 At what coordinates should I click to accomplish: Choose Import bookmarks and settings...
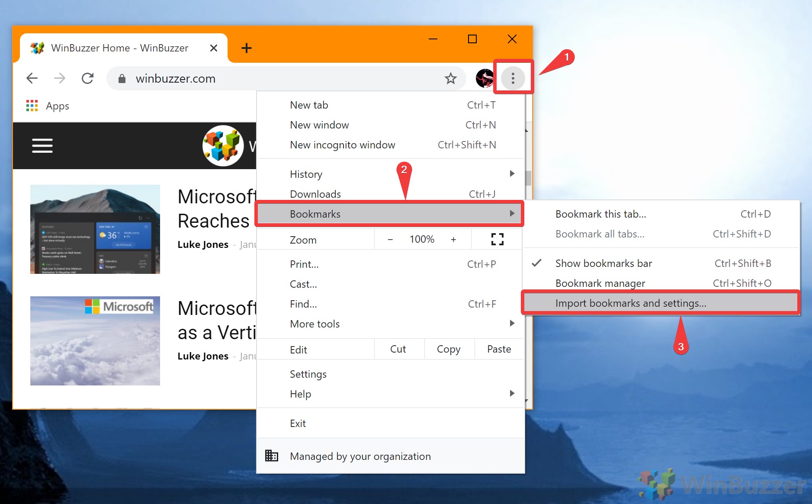[x=661, y=303]
